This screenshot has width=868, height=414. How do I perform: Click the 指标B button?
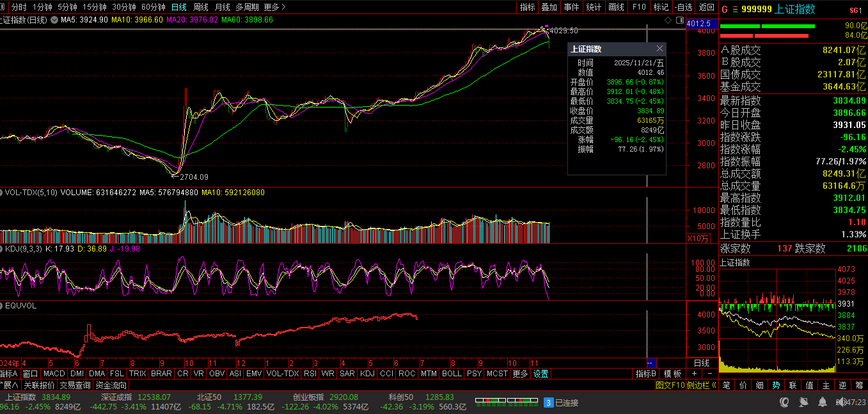point(646,374)
